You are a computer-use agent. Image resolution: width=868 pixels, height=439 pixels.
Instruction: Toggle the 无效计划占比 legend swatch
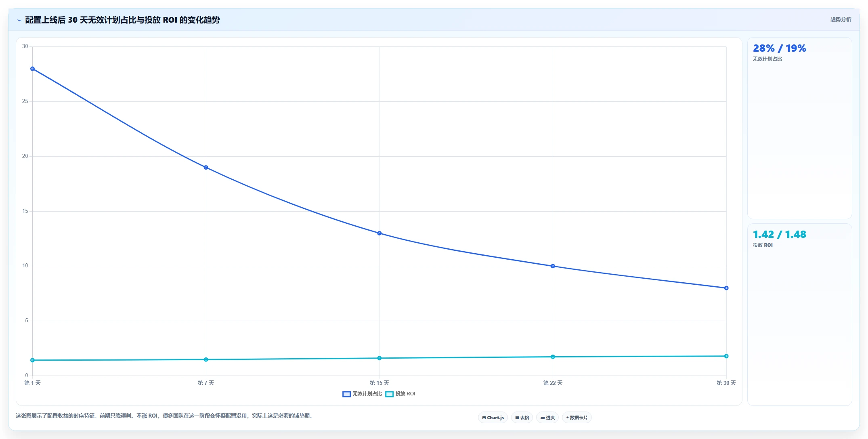346,394
